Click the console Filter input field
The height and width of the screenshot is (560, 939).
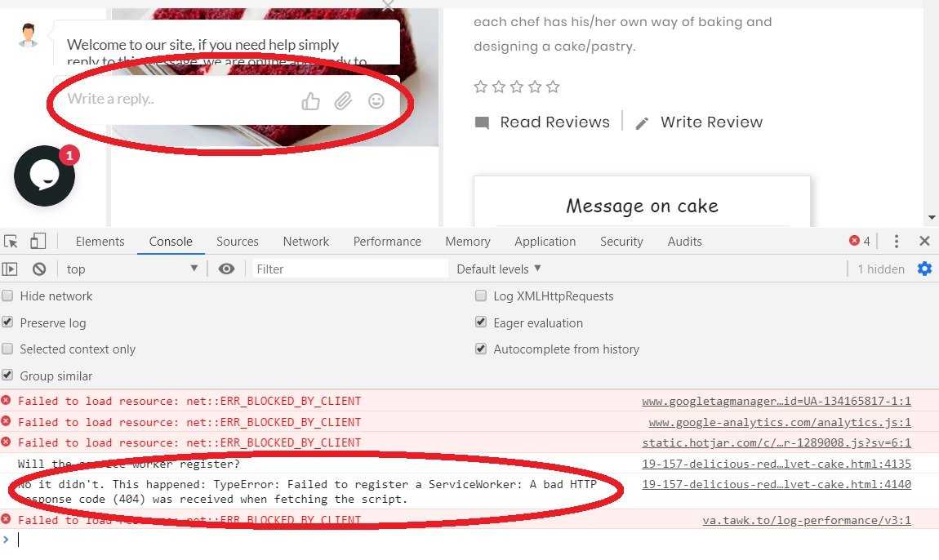pyautogui.click(x=349, y=269)
